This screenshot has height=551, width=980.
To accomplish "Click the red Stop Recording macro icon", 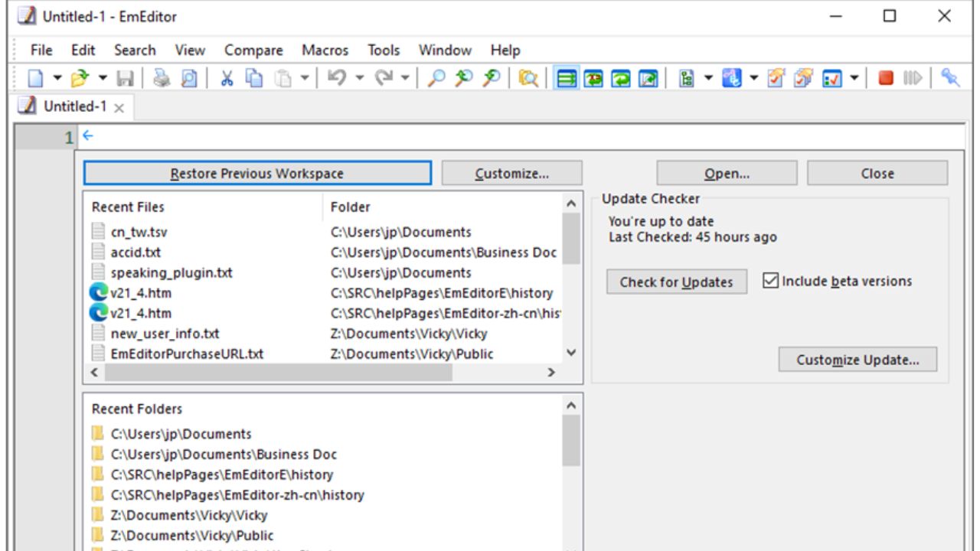I will pos(886,78).
